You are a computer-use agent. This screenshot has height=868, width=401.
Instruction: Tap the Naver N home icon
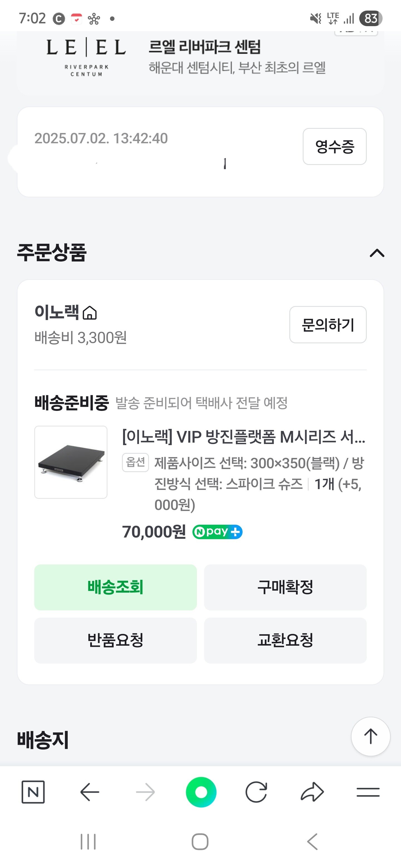[33, 792]
